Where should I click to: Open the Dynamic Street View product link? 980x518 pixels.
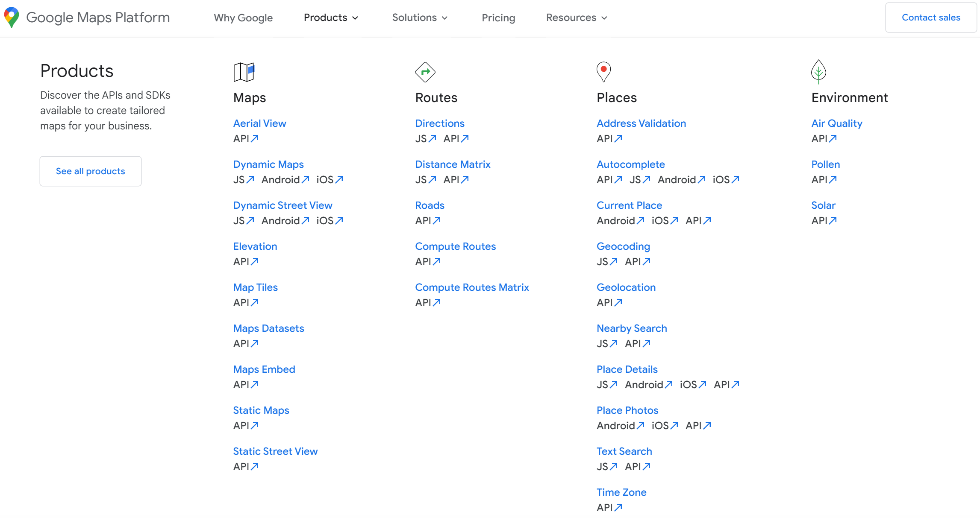[283, 205]
